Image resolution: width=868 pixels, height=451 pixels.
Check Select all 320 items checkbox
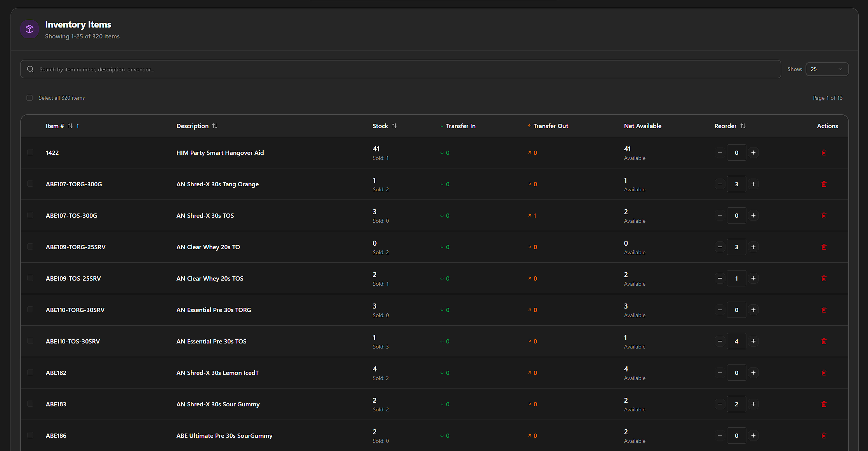coord(30,98)
